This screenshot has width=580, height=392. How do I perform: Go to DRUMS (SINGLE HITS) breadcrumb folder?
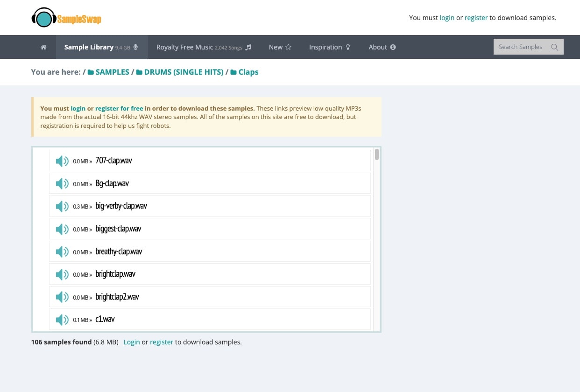tap(184, 72)
